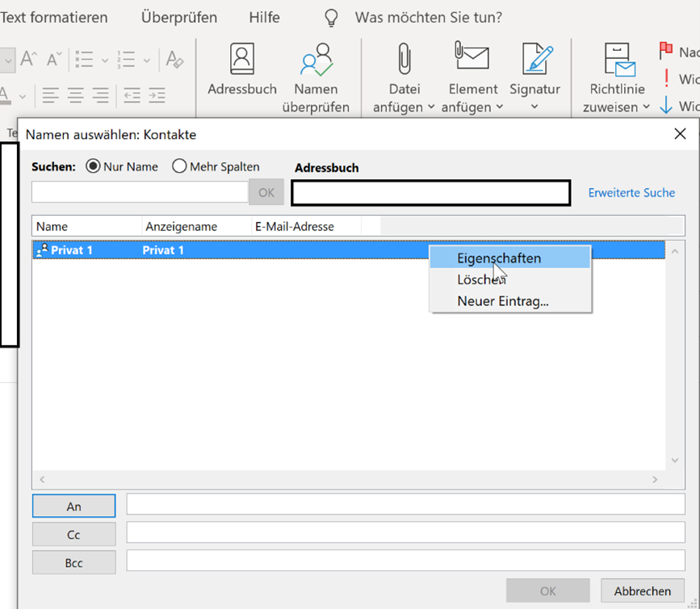The width and height of the screenshot is (700, 609).
Task: Expand the bulleted list dropdown arrow
Action: pyautogui.click(x=103, y=61)
